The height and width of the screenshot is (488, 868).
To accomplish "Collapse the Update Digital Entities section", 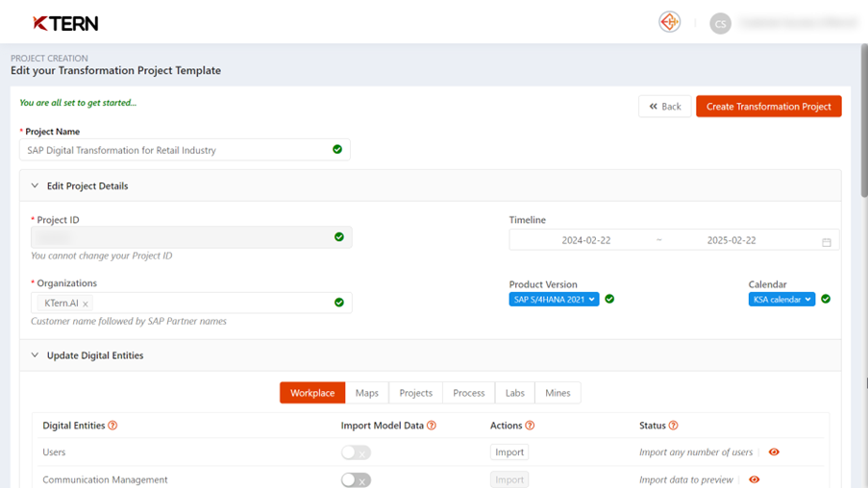I will (x=35, y=355).
